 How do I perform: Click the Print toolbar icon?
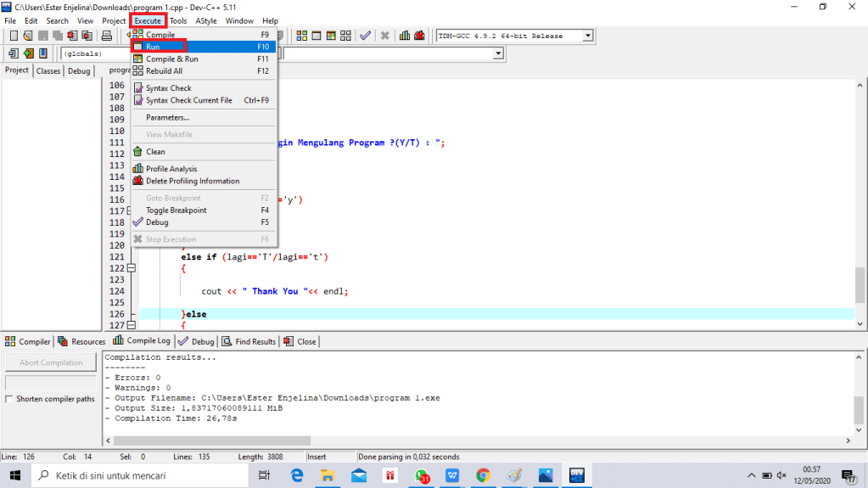107,36
